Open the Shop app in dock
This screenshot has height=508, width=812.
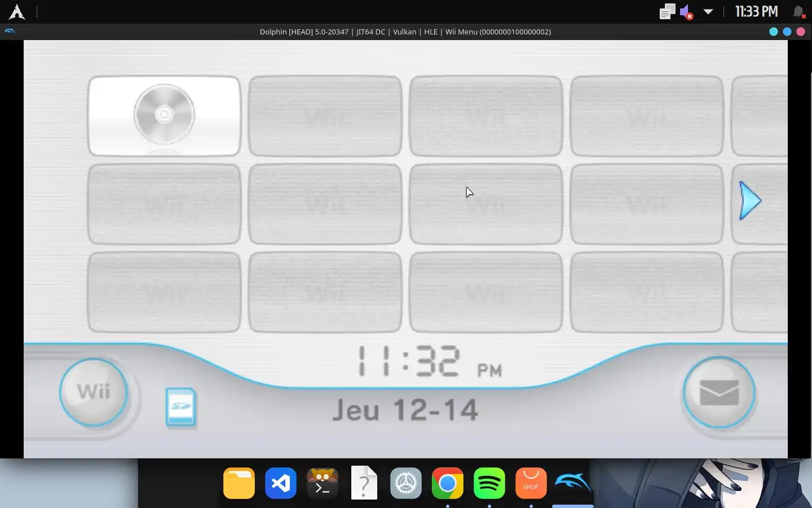click(x=531, y=483)
